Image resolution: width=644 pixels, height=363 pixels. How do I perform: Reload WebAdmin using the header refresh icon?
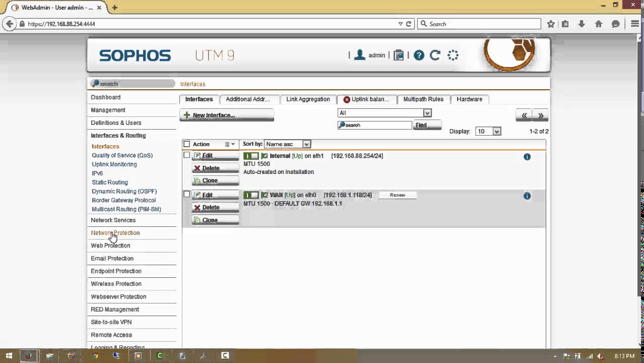pyautogui.click(x=435, y=55)
